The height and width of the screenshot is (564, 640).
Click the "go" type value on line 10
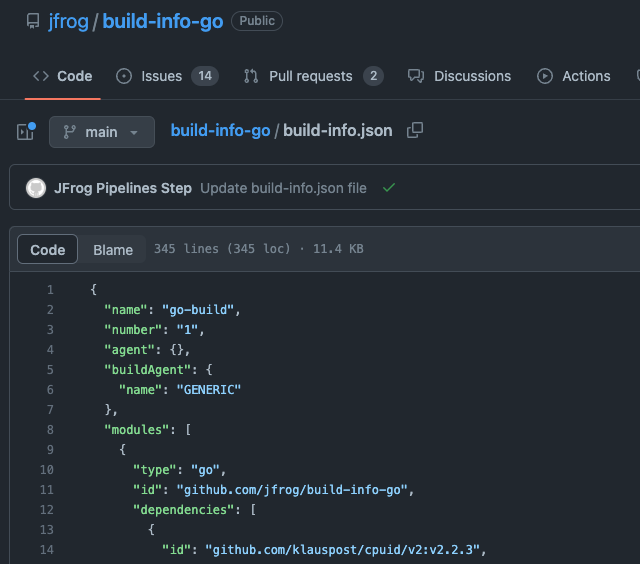point(205,470)
